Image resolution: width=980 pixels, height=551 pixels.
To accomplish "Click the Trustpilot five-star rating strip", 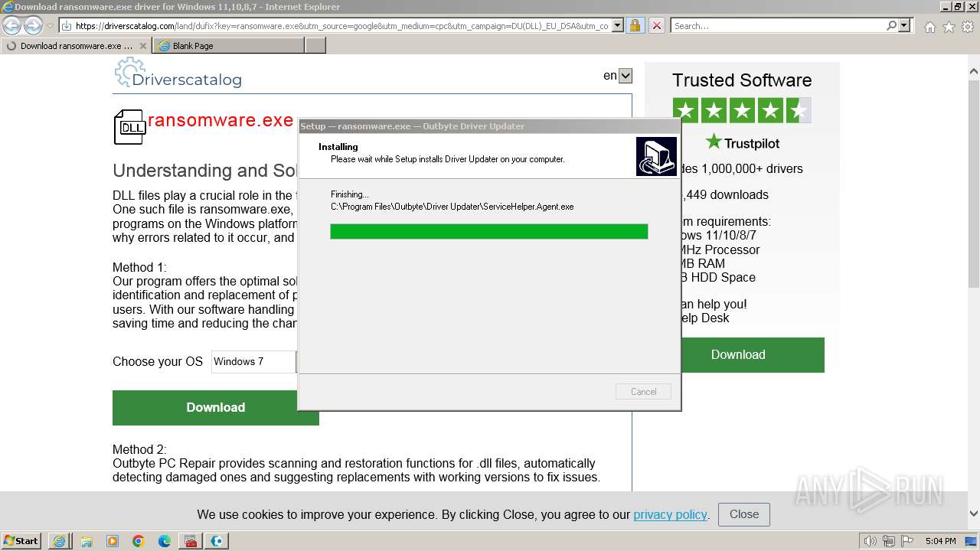I will click(x=742, y=111).
